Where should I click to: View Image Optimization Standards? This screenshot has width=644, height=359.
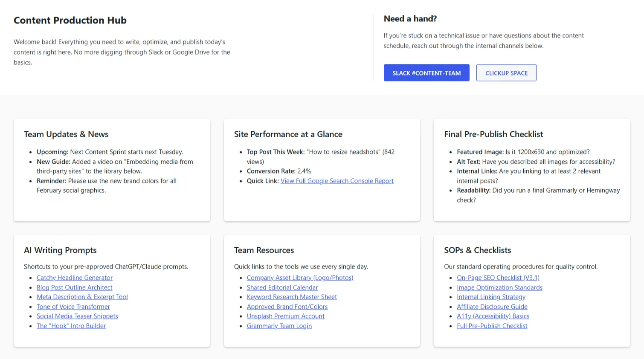pos(499,287)
